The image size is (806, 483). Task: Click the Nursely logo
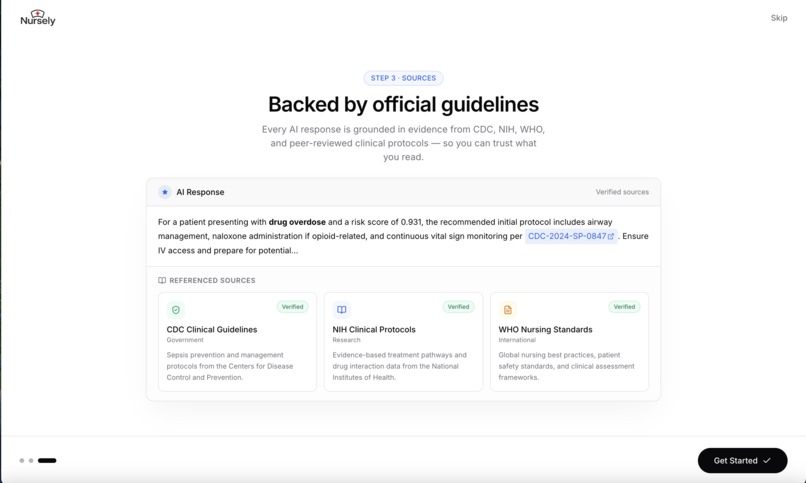(x=38, y=17)
